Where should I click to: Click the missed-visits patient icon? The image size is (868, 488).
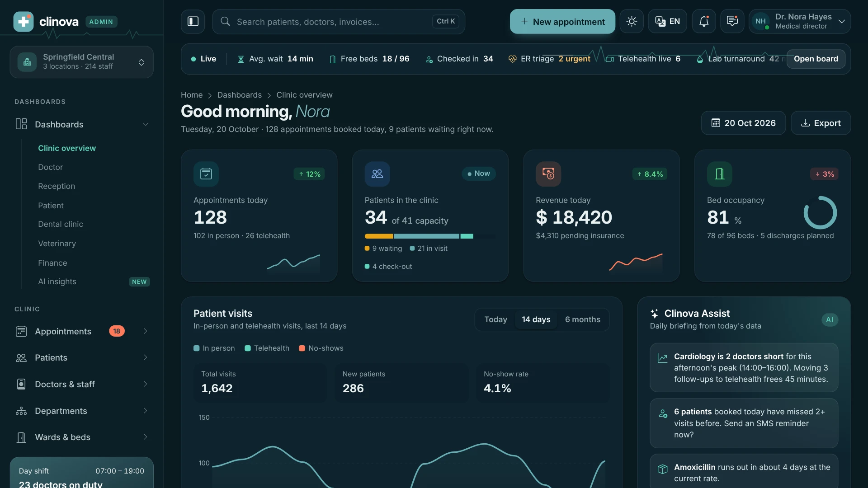[663, 413]
